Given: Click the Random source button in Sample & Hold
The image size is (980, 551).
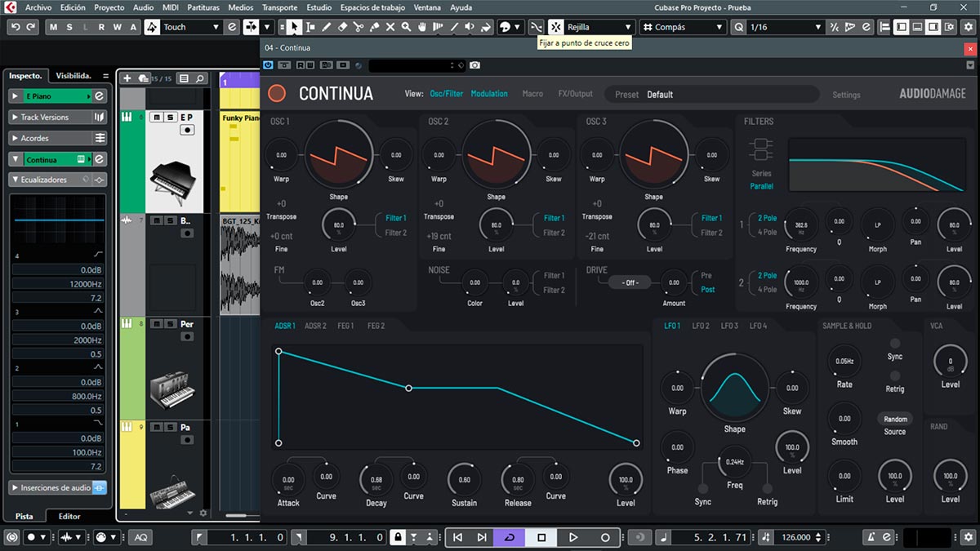Looking at the screenshot, I should tap(895, 419).
